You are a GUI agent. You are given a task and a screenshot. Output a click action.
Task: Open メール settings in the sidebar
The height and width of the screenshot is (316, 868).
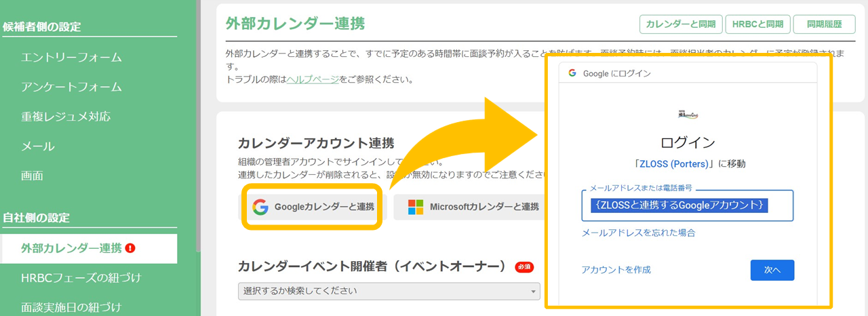38,146
